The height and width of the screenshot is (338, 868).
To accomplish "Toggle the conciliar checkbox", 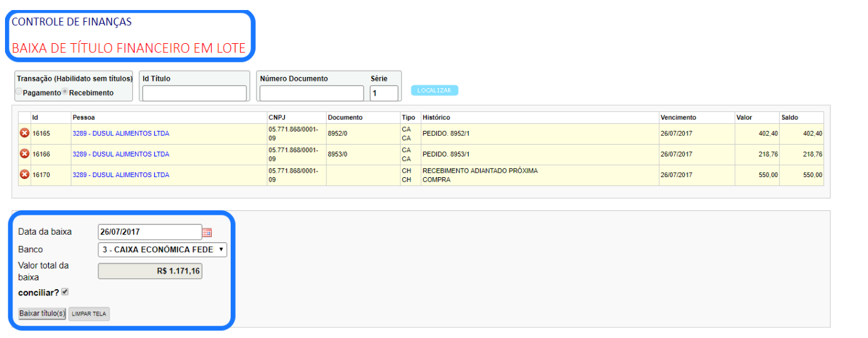I will [x=65, y=292].
